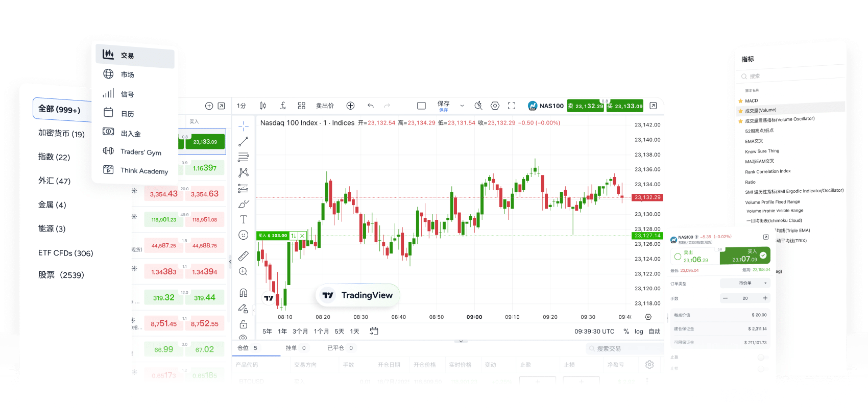
Task: Open the 市价单 order type dropdown
Action: coord(745,283)
